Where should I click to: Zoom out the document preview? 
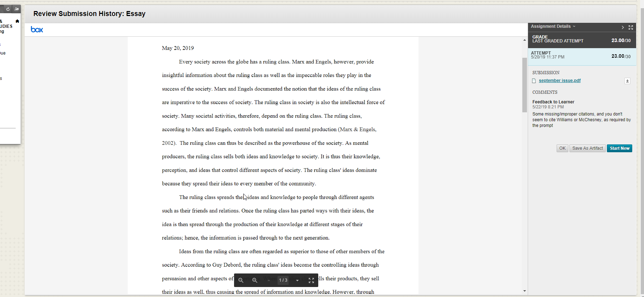(x=241, y=280)
